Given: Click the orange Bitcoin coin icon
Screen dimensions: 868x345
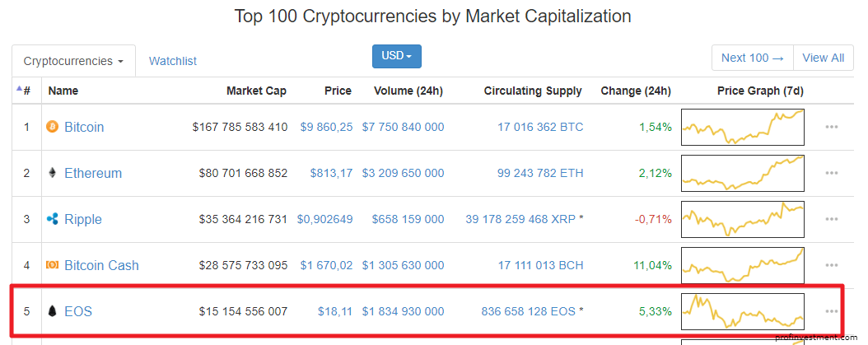Looking at the screenshot, I should 52,127.
